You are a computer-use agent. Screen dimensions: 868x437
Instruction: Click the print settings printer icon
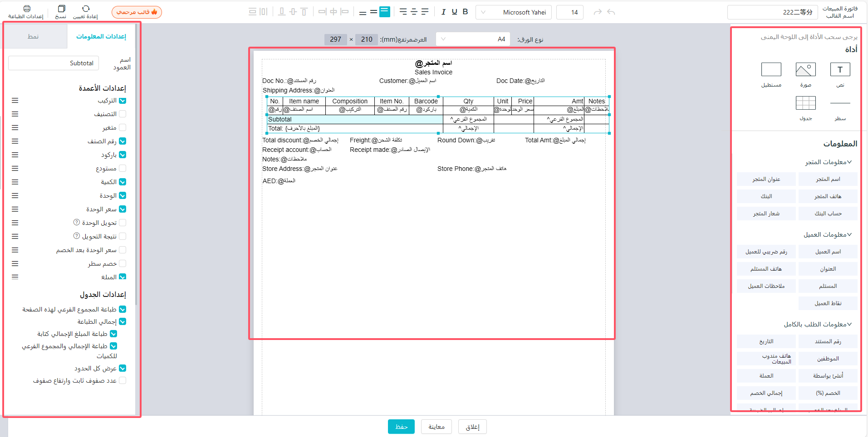click(27, 9)
